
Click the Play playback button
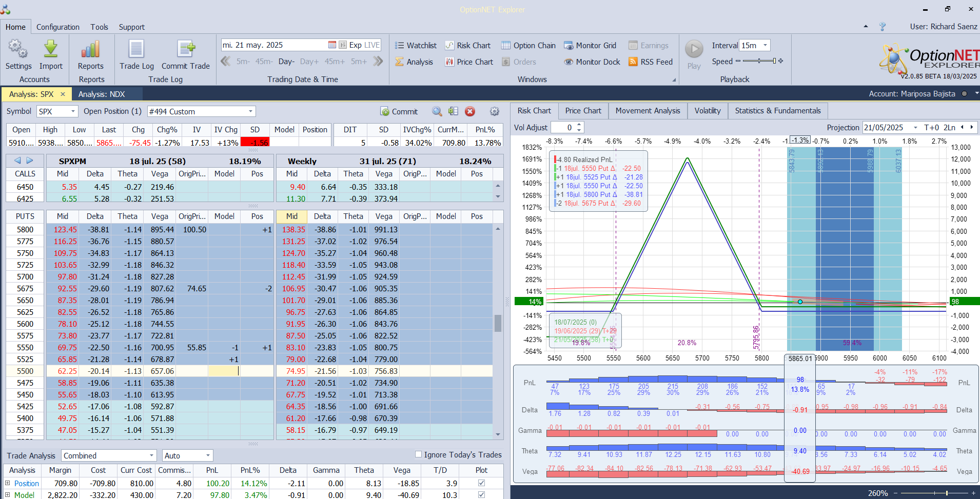click(694, 49)
